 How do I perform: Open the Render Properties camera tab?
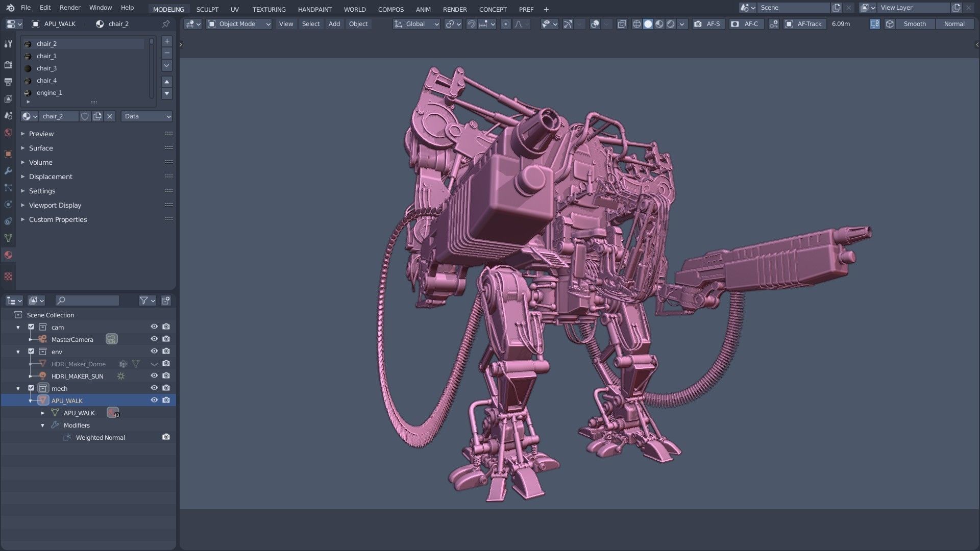8,65
